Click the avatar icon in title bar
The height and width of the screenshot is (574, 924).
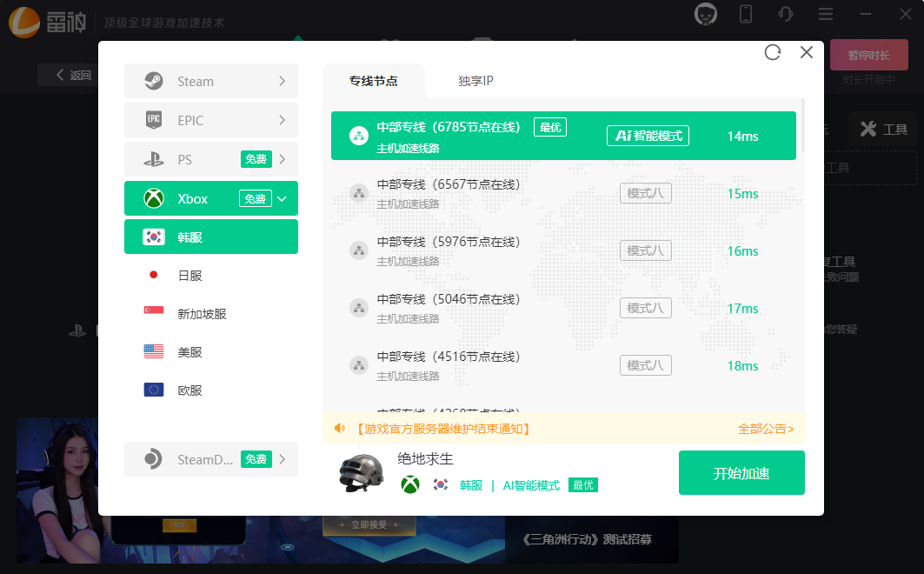[705, 14]
